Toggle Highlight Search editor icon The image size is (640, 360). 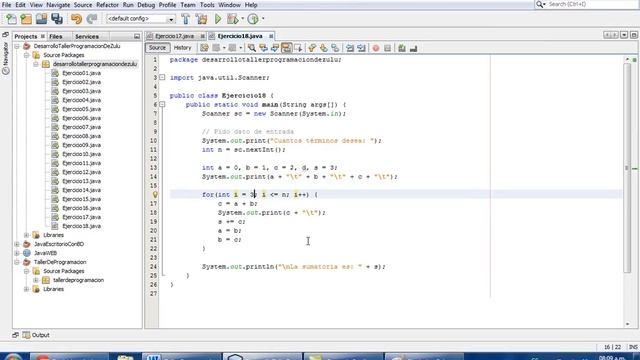coord(286,48)
